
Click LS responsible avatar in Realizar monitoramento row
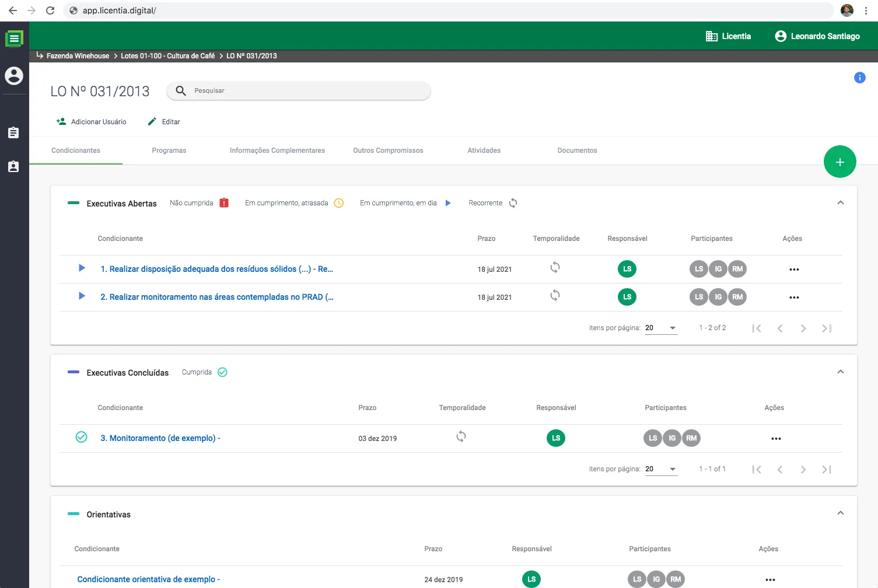coord(627,297)
